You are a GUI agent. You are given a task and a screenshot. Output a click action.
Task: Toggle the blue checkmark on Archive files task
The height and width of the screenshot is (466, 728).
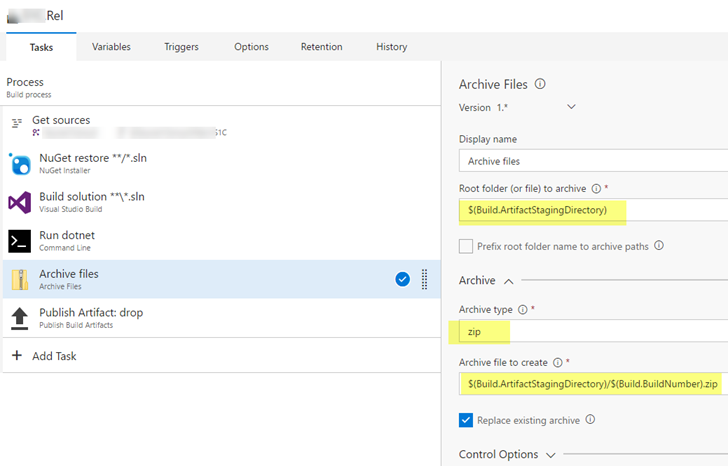point(402,279)
